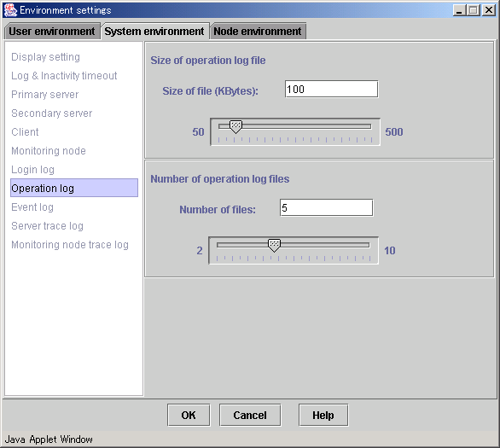Click the Size of file input field
500x448 pixels.
332,90
